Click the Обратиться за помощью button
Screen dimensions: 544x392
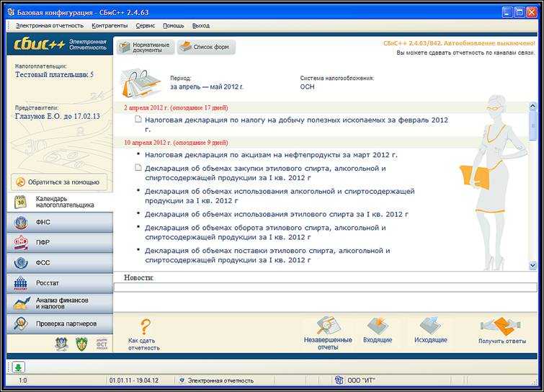click(59, 182)
